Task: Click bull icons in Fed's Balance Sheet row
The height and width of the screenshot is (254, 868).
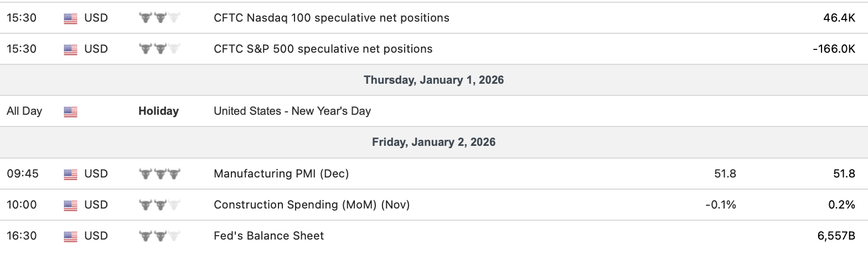Action: click(160, 236)
